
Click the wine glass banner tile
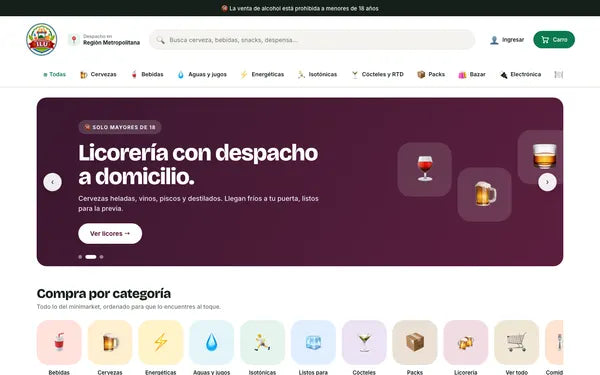[x=424, y=170]
